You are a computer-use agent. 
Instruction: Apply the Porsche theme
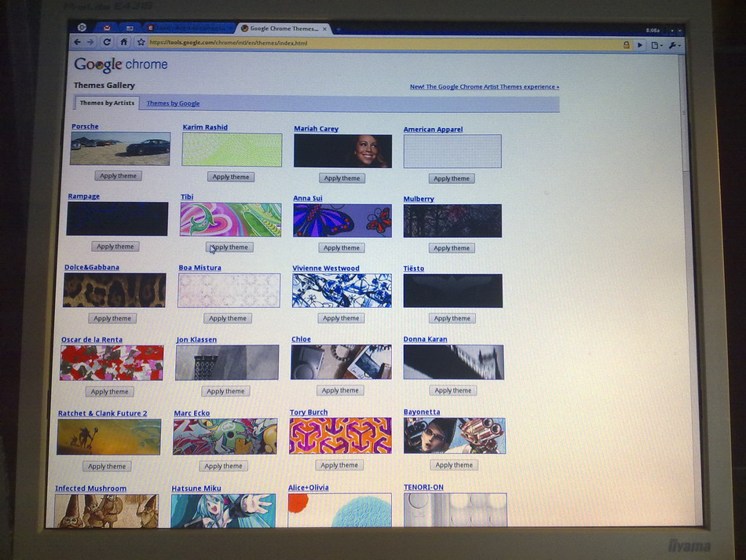tap(119, 176)
